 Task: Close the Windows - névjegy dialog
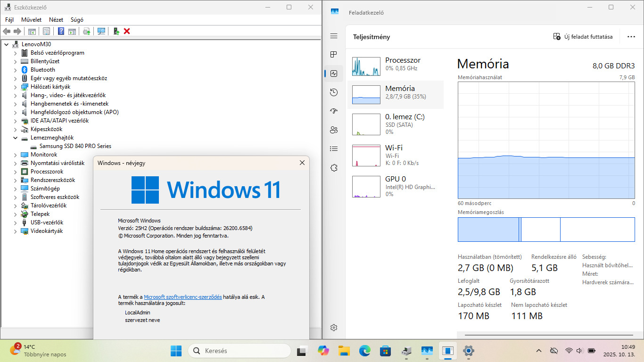302,163
